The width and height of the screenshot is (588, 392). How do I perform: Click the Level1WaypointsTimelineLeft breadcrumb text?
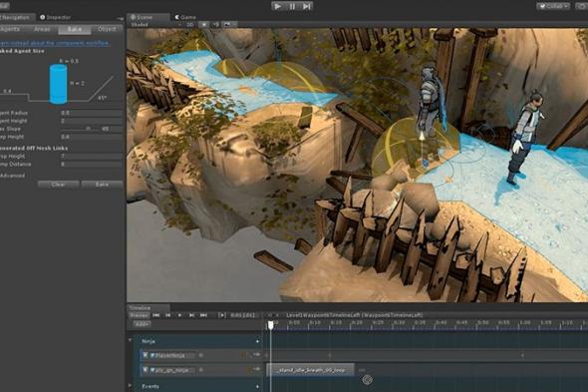pyautogui.click(x=355, y=315)
